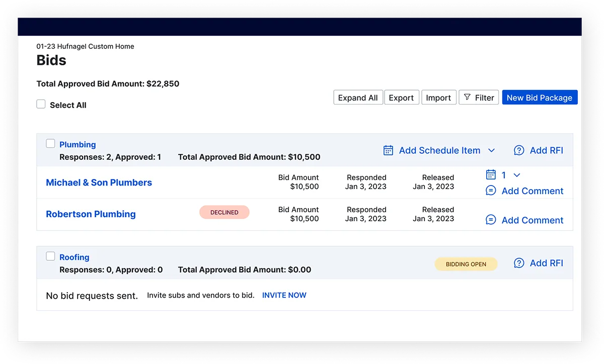Click the Import button

click(438, 98)
